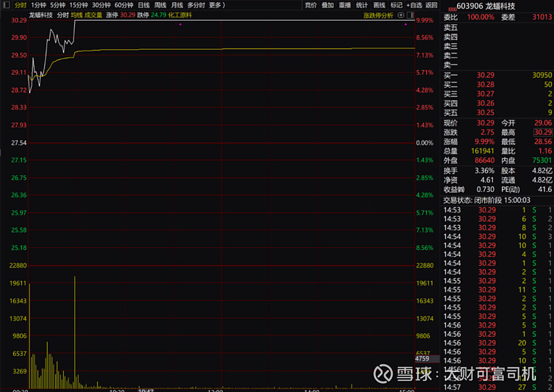This screenshot has width=554, height=392.
Task: Click the 重播 replay button
Action: point(345,5)
